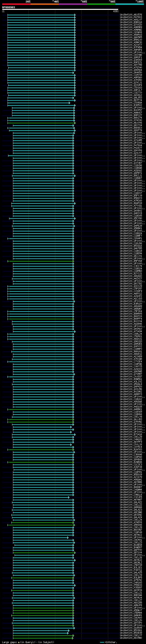Select hit UniRef100_B7S416
The height and width of the screenshot is (644, 146).
point(131,435)
